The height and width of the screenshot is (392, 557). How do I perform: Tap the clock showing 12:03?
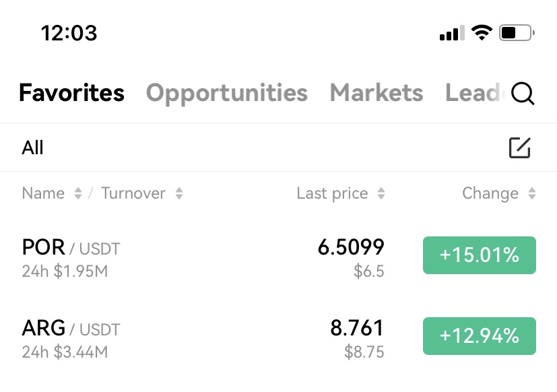click(x=69, y=33)
